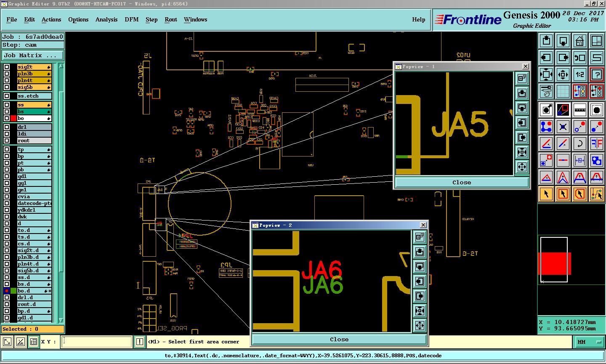Click the curved arrow rotate icon
This screenshot has width=606, height=364.
pos(580,143)
